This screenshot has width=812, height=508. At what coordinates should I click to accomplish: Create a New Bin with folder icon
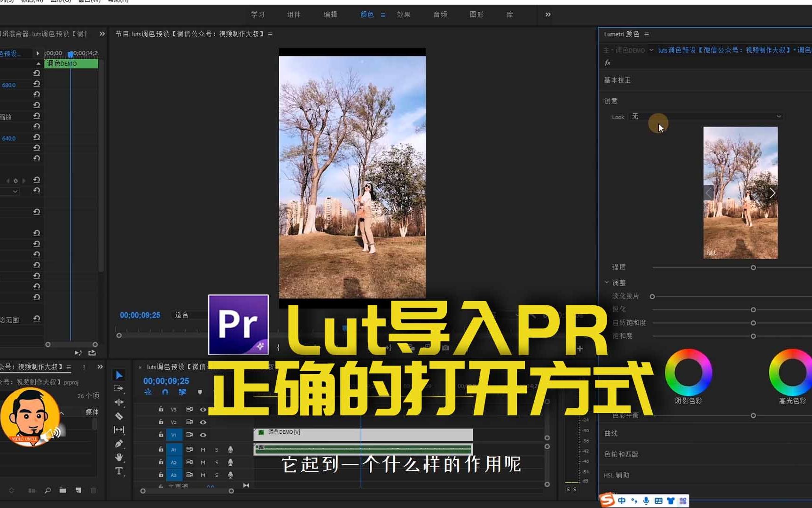coord(63,490)
